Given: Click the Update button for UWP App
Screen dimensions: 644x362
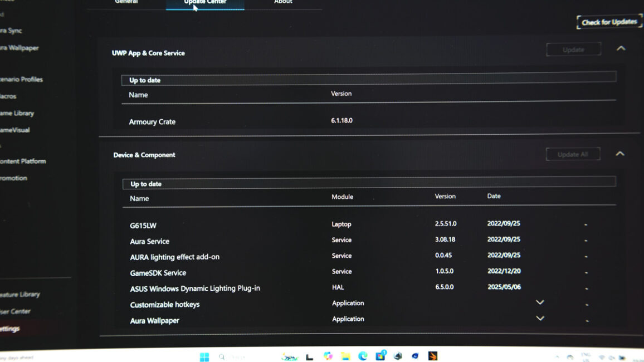Looking at the screenshot, I should coord(573,50).
